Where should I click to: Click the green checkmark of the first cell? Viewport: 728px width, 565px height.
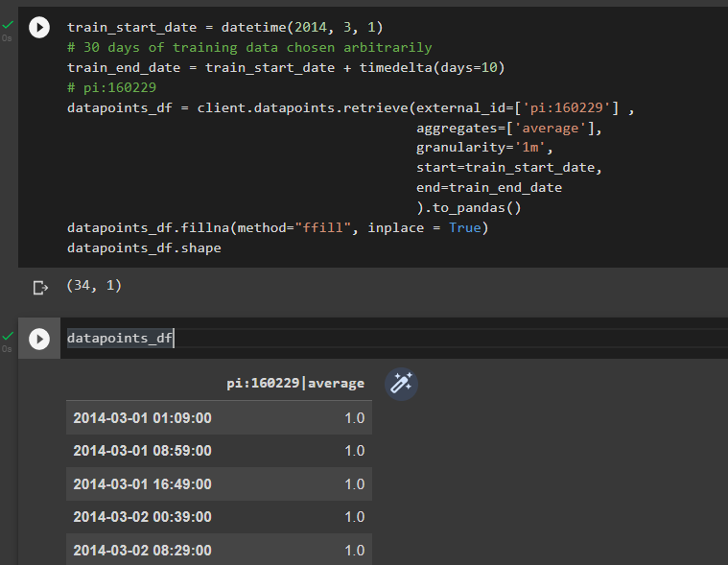(8, 24)
